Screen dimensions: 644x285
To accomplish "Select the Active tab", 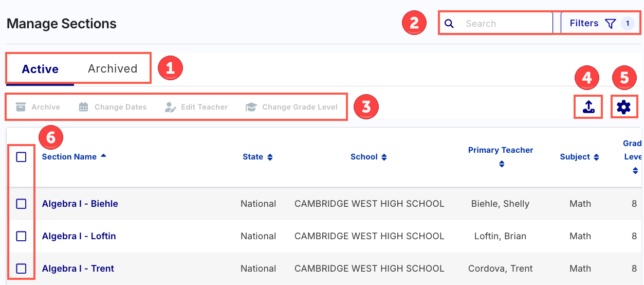I will [40, 69].
